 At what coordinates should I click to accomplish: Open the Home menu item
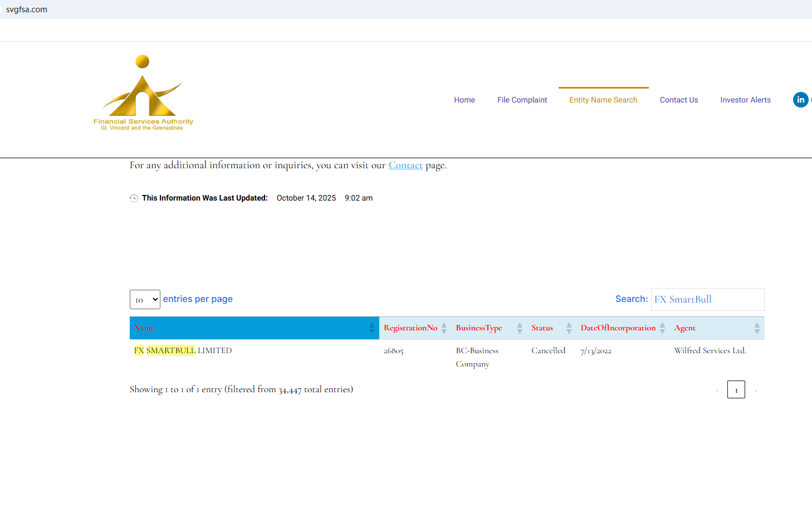coord(464,100)
